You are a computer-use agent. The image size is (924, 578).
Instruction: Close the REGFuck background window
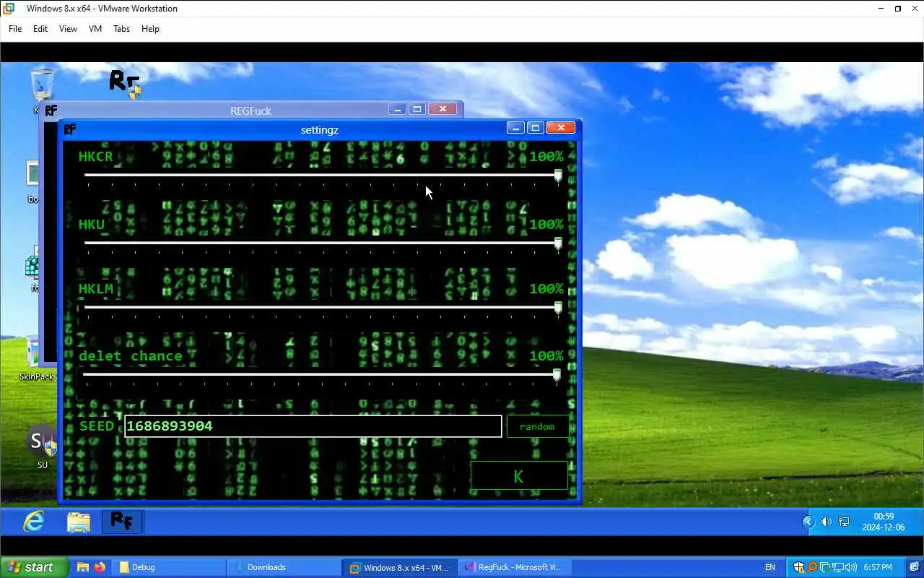tap(443, 109)
